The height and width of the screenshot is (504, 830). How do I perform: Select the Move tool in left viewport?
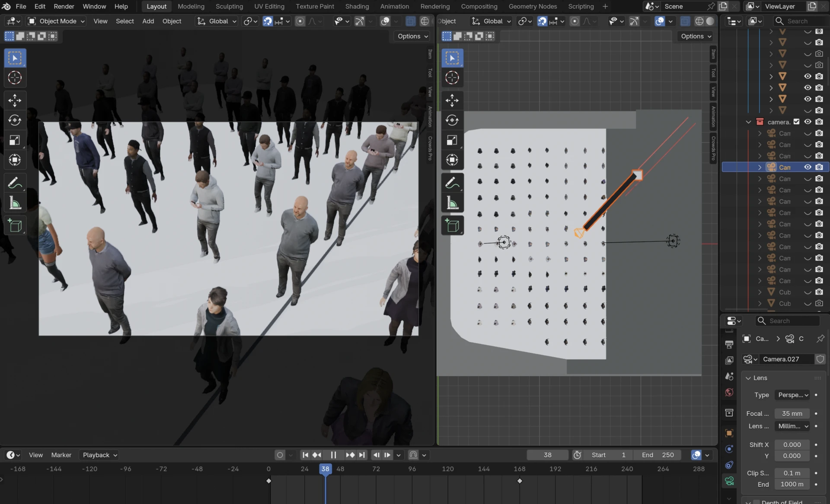click(x=15, y=100)
